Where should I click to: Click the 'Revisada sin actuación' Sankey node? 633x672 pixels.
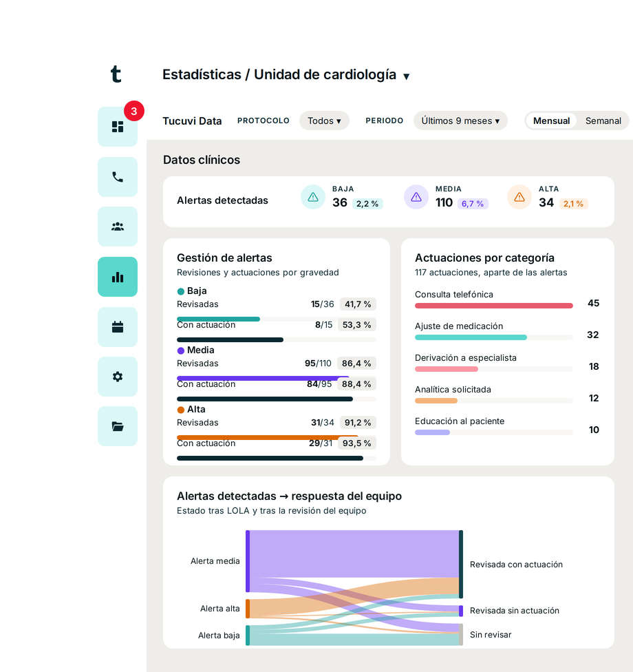point(461,611)
